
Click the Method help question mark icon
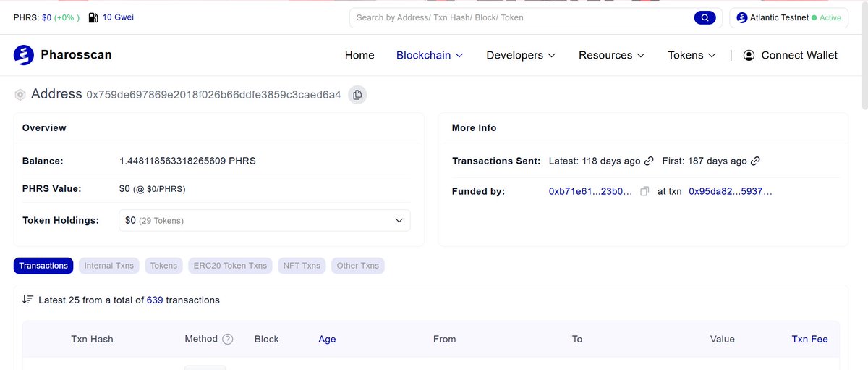click(x=228, y=339)
